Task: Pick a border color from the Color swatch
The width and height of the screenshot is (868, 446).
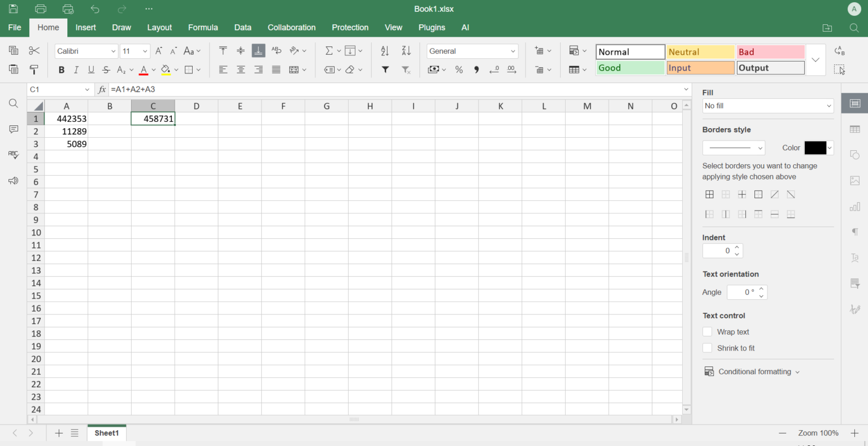Action: click(815, 147)
